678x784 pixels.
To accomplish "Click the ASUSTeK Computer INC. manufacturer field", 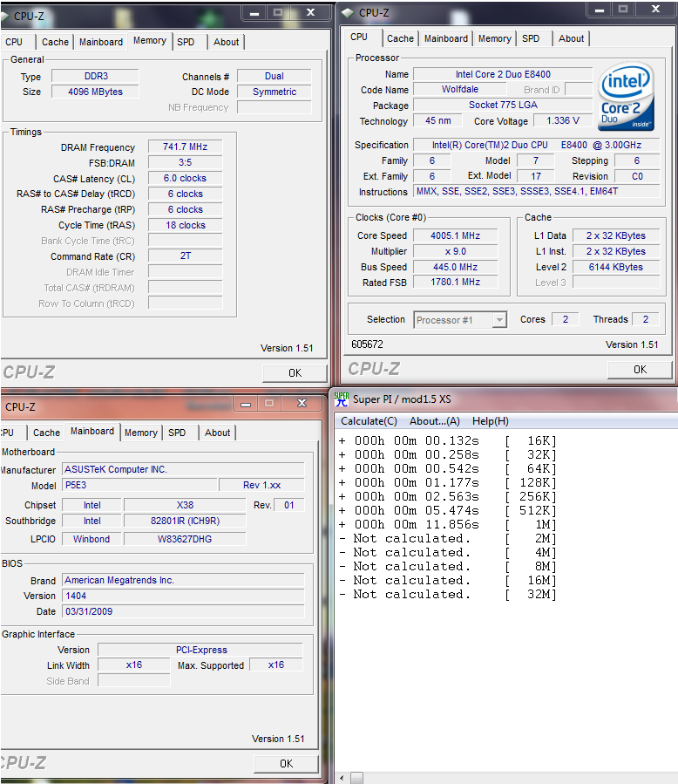I will (183, 469).
